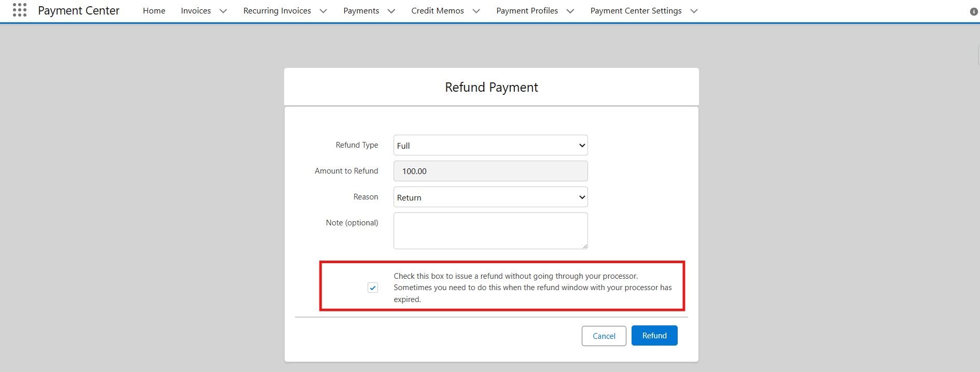Expand the Payment Center Settings chevron
This screenshot has height=372, width=980.
(694, 11)
